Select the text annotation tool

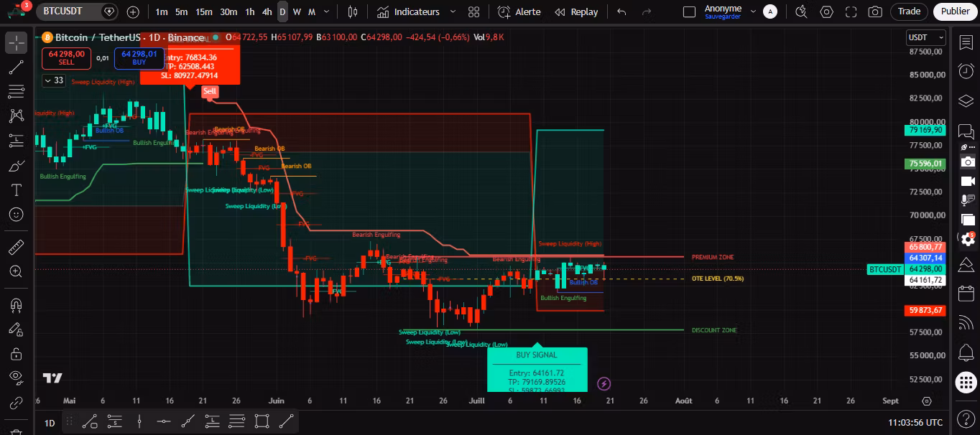pos(17,190)
